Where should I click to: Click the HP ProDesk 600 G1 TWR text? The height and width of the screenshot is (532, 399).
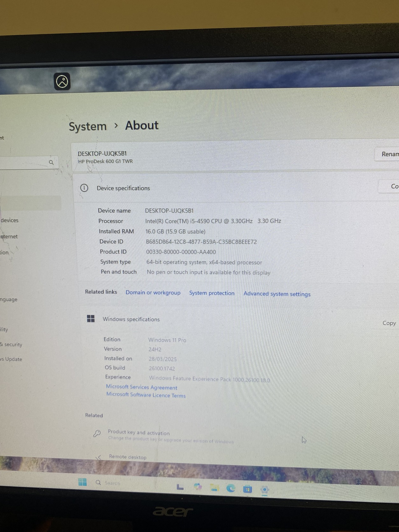click(105, 161)
